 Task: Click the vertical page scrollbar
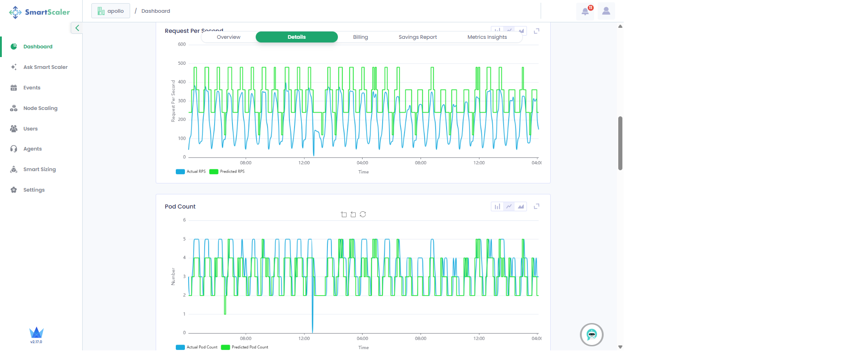coord(620,143)
